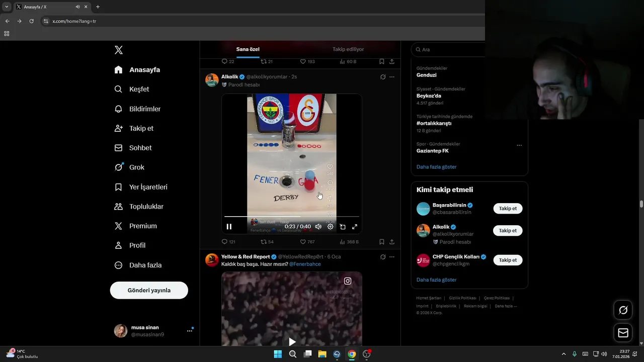
Task: Go to Anasayfa in sidebar
Action: 137,70
